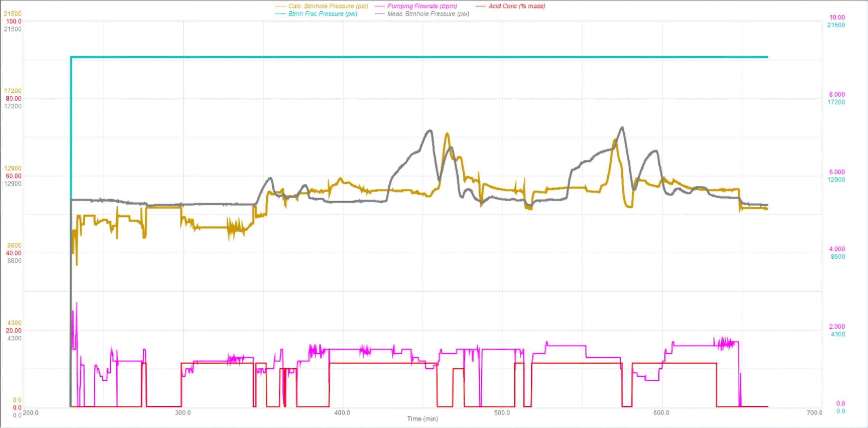The image size is (868, 428).
Task: Click cyan line swatch for Btmh Frac Pressure
Action: pyautogui.click(x=281, y=14)
